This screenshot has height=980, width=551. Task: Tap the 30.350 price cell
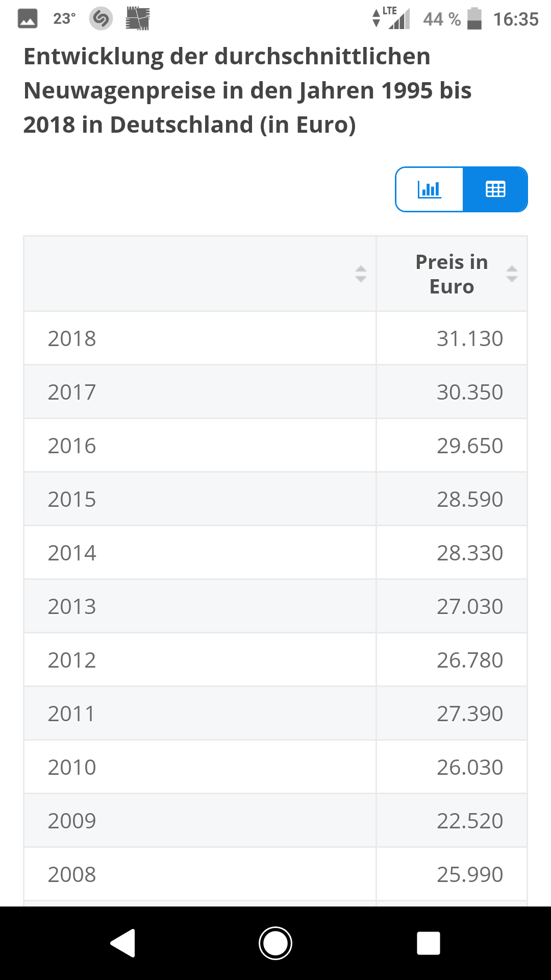469,392
